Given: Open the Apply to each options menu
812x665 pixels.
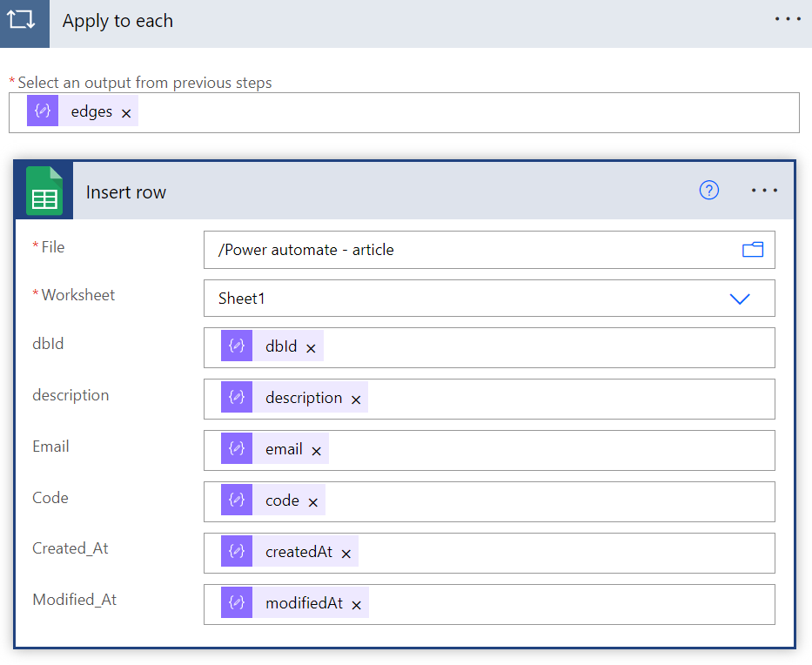Looking at the screenshot, I should [x=787, y=18].
